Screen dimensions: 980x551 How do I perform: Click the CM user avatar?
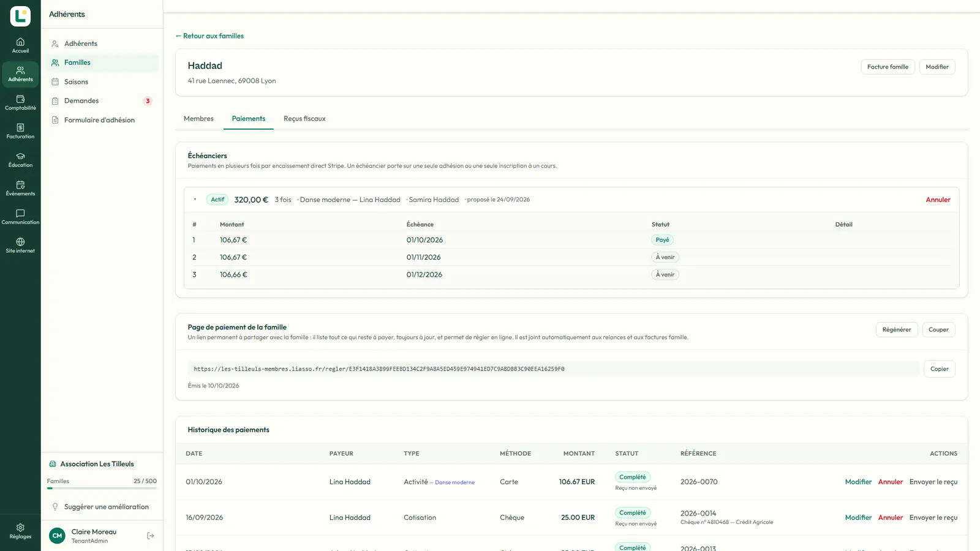pos(57,536)
